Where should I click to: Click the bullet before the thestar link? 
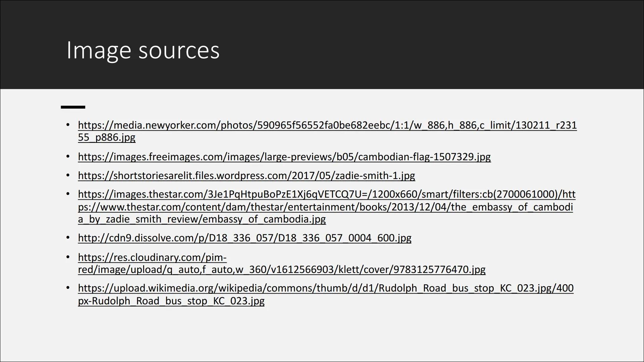pyautogui.click(x=68, y=194)
